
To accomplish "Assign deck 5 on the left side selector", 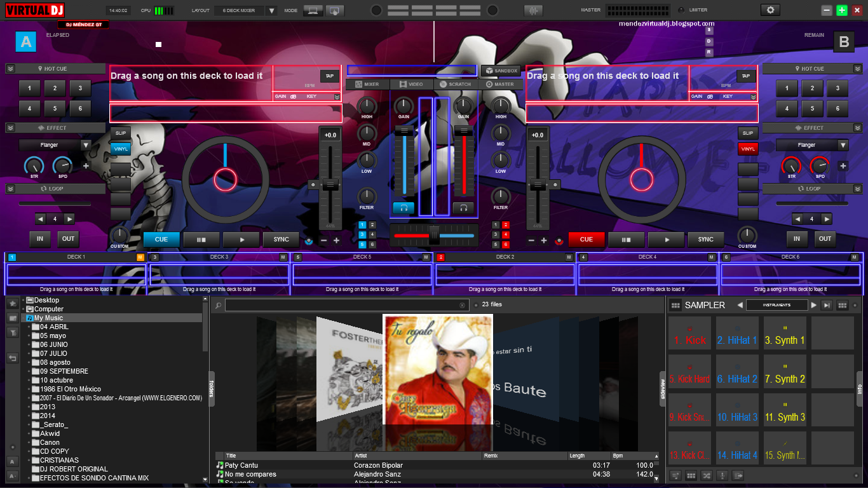I will [362, 244].
